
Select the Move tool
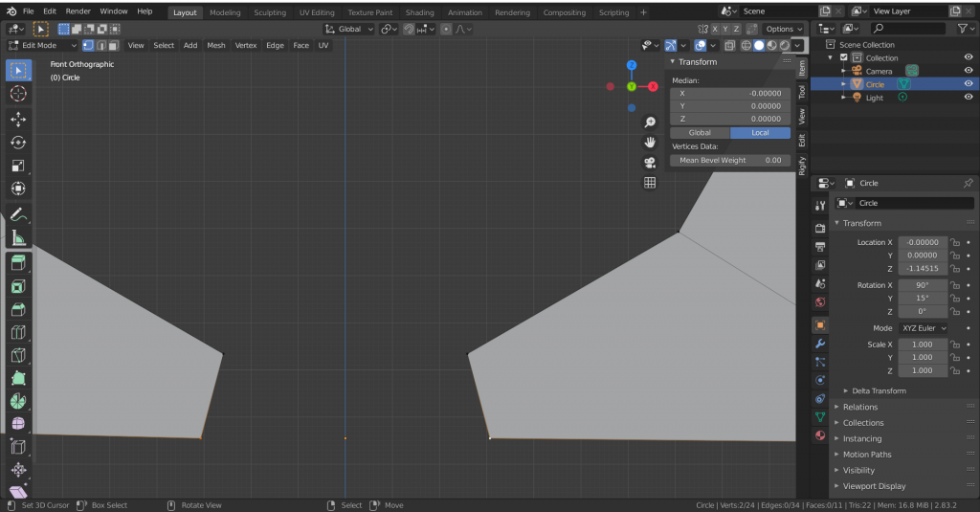pyautogui.click(x=18, y=119)
